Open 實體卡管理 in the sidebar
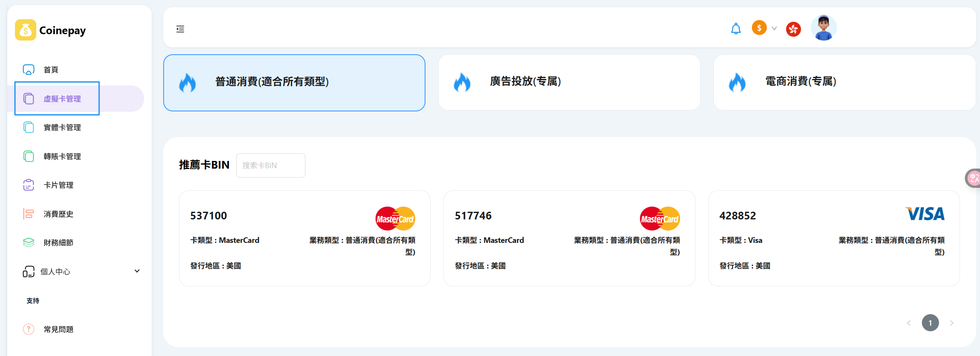Viewport: 980px width, 356px height. [62, 127]
